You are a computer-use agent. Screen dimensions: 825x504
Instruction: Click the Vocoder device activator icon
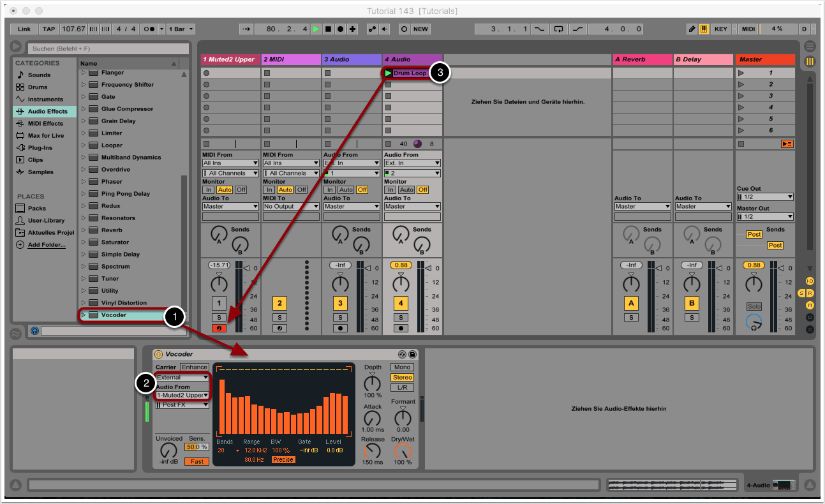[159, 354]
